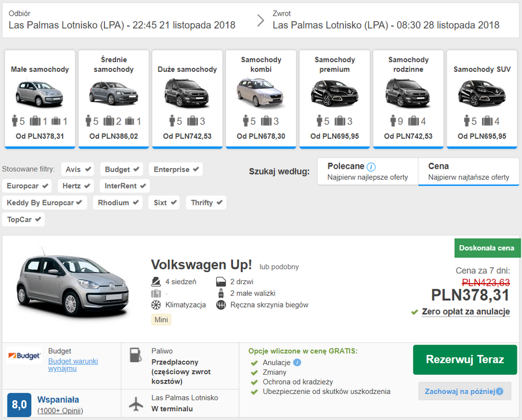Image resolution: width=522 pixels, height=420 pixels.
Task: Switch sorting to Cena tab
Action: tap(467, 171)
